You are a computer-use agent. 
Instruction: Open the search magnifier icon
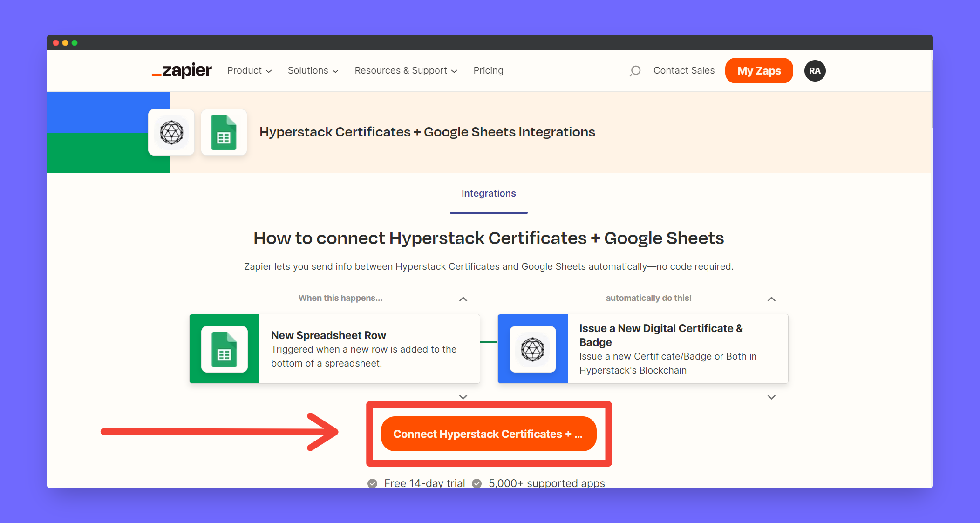pos(635,71)
